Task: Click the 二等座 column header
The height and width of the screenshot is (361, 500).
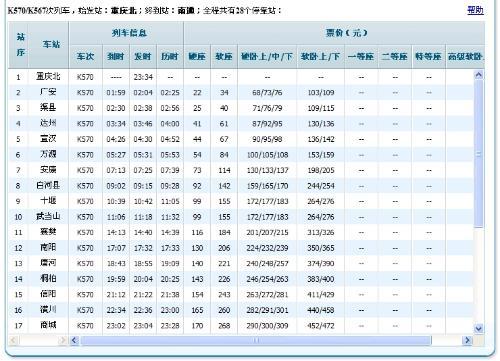Action: pyautogui.click(x=395, y=57)
